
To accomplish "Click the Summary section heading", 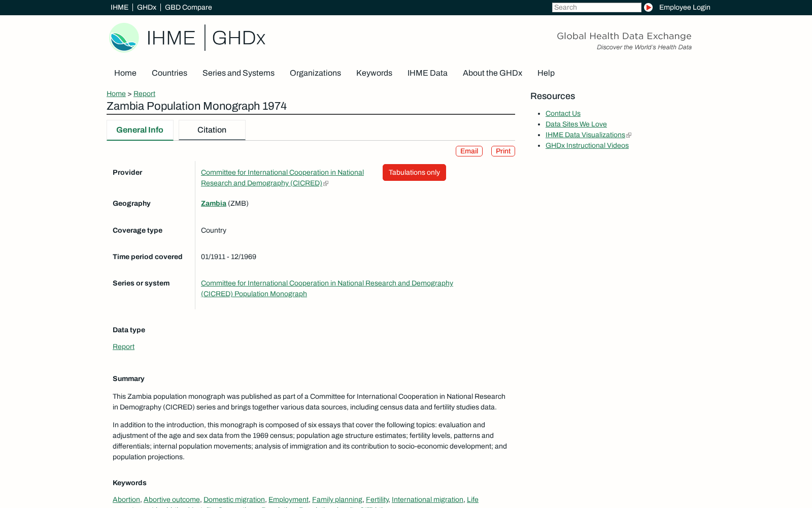I will pyautogui.click(x=128, y=378).
